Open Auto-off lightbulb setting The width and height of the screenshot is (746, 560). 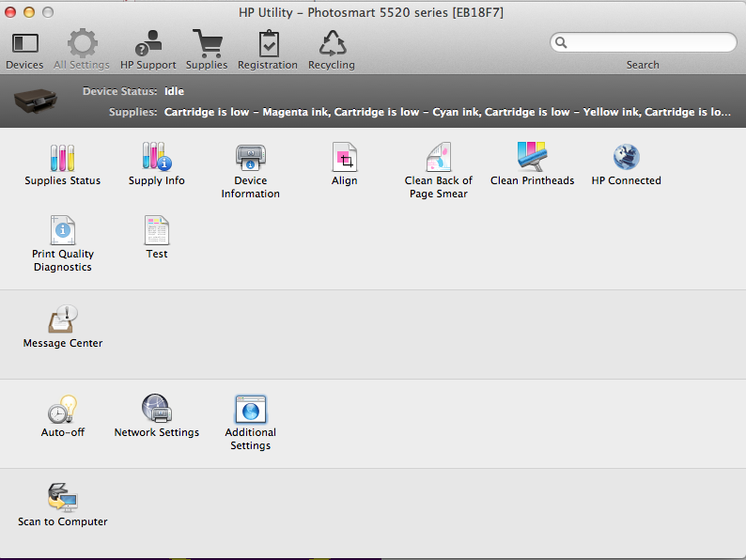[62, 409]
